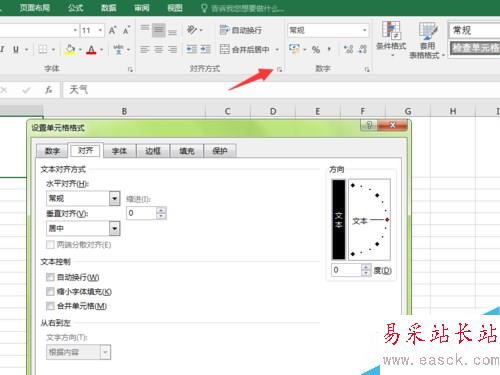Enable 自动换行 checkbox in dialog
Image resolution: width=500 pixels, height=375 pixels.
(x=50, y=277)
